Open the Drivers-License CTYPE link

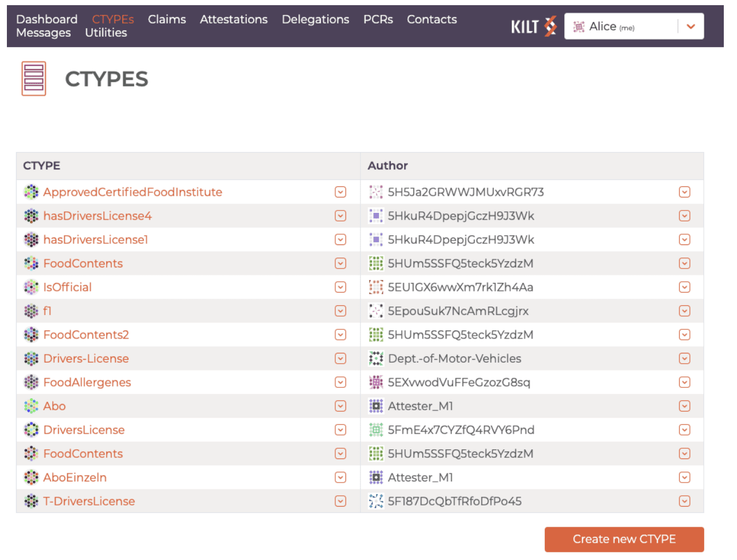(x=86, y=359)
